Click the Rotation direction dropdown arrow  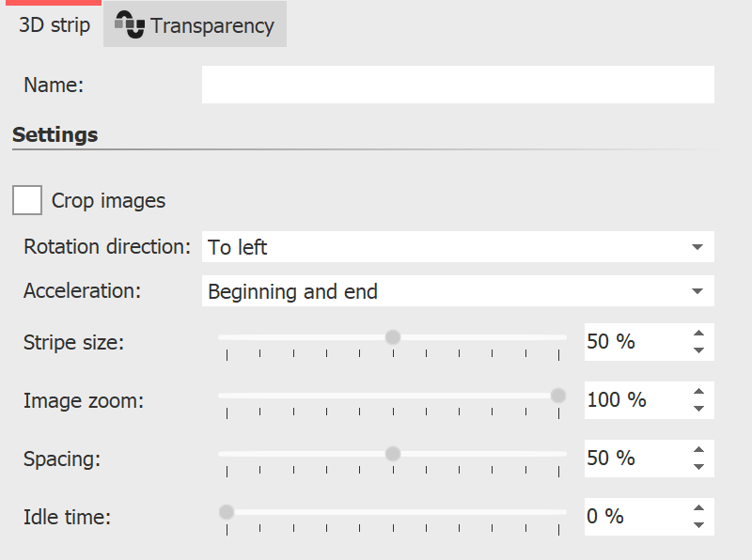(x=696, y=247)
